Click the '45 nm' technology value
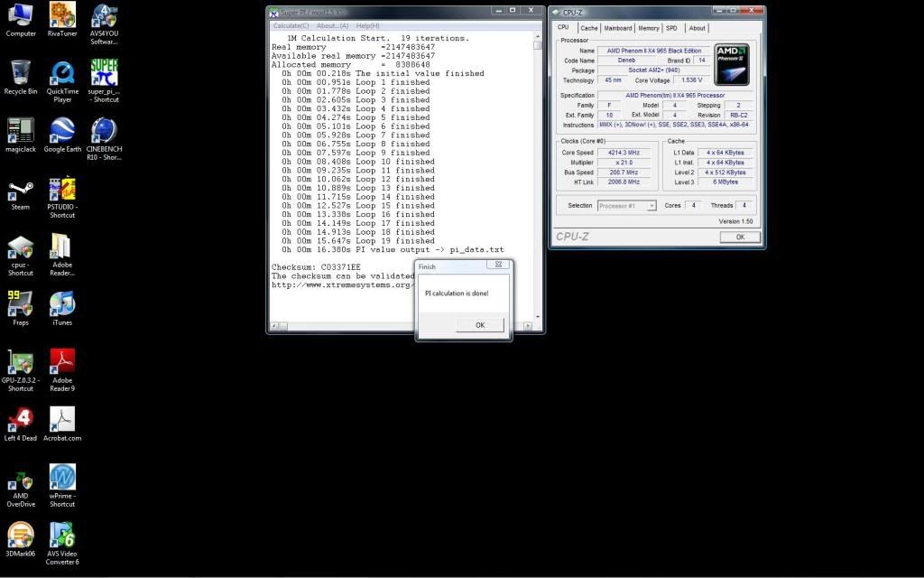Screen dimensions: 924x578 [x=613, y=80]
